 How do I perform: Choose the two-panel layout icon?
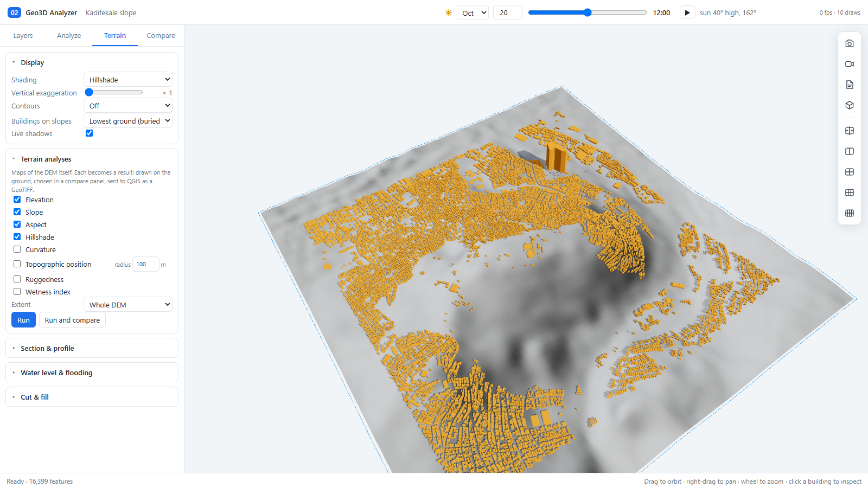click(x=850, y=151)
